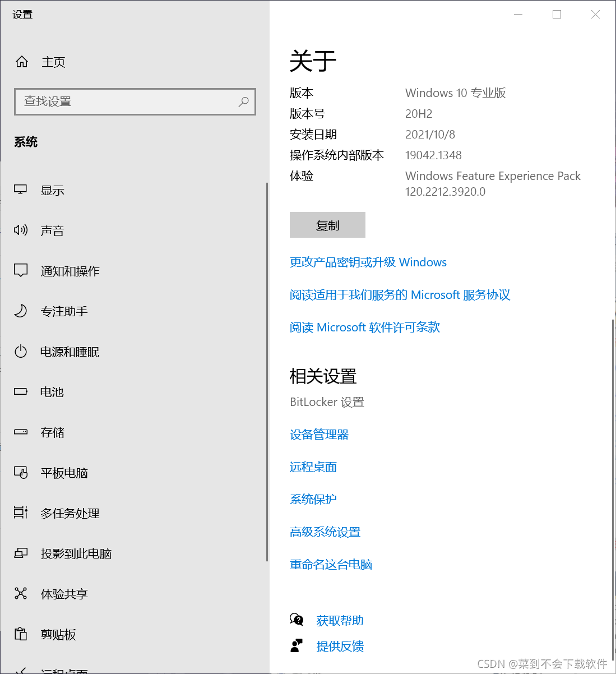Image resolution: width=616 pixels, height=674 pixels.
Task: Click the Get help (获取帮助) chat icon
Action: (297, 620)
